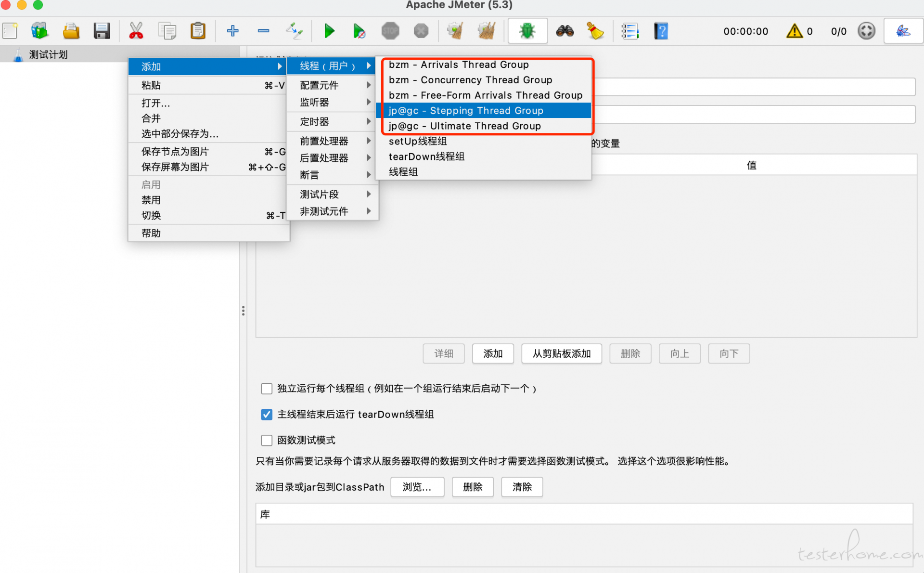
Task: Click the feather plugin manager icon
Action: (903, 31)
